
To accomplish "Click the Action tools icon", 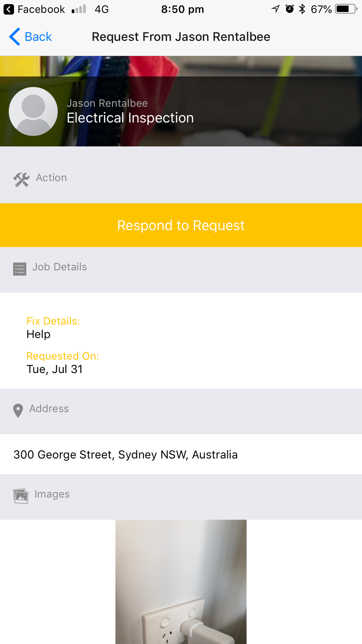I will pos(21,179).
